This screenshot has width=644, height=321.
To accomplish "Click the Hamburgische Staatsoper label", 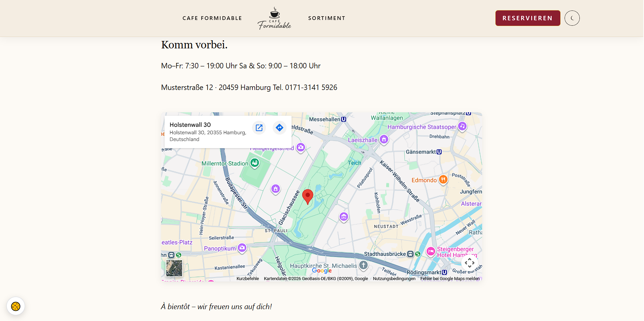I will pos(422,127).
